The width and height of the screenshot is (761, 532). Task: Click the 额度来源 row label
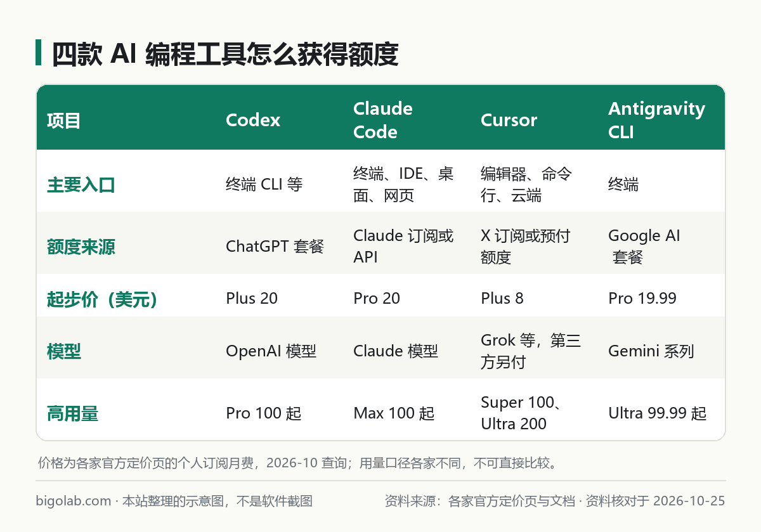81,247
